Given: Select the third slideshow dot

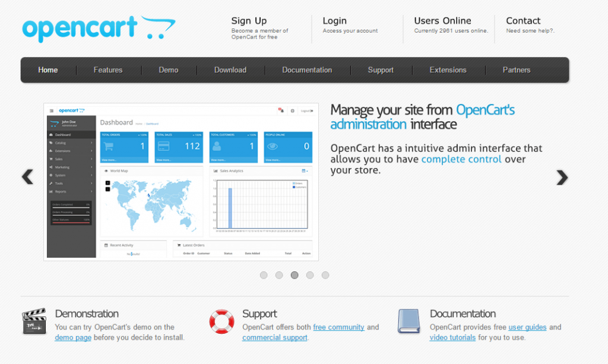Looking at the screenshot, I should (294, 275).
